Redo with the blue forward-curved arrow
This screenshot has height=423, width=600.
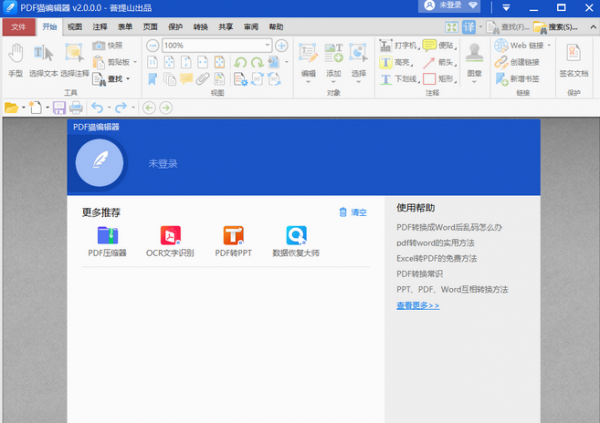[x=121, y=108]
